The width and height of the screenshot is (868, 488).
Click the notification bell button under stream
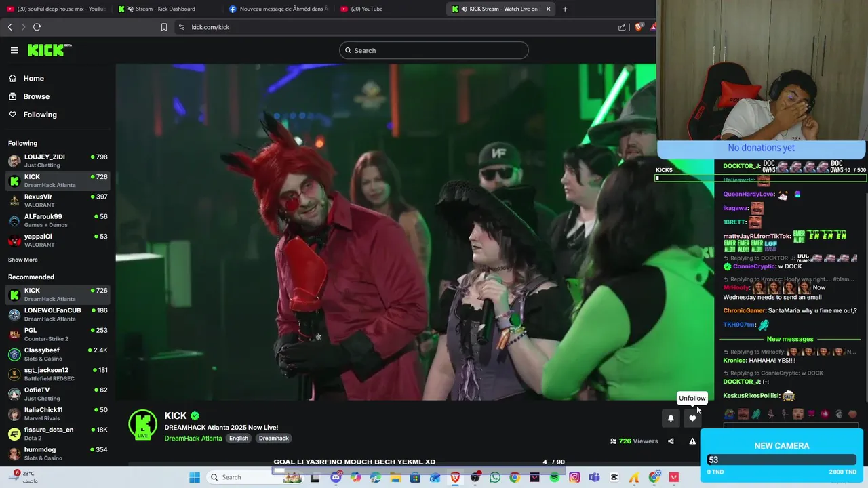[671, 418]
